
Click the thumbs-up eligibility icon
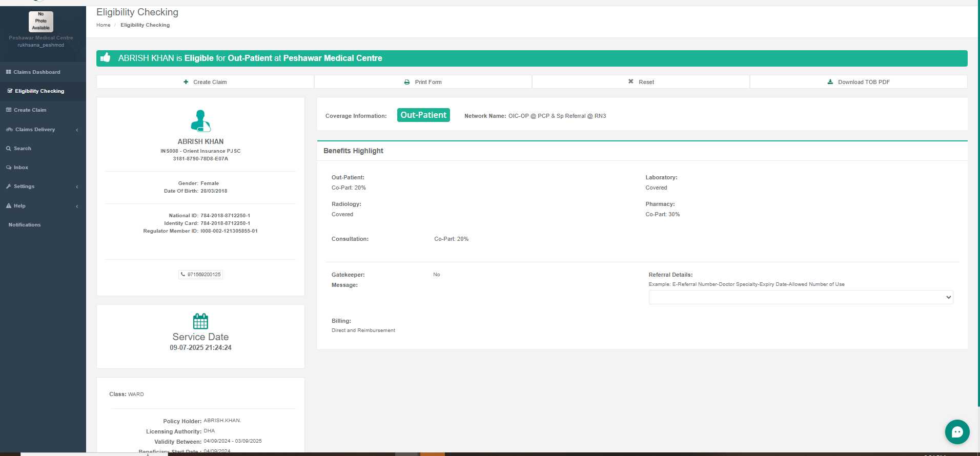pos(106,58)
